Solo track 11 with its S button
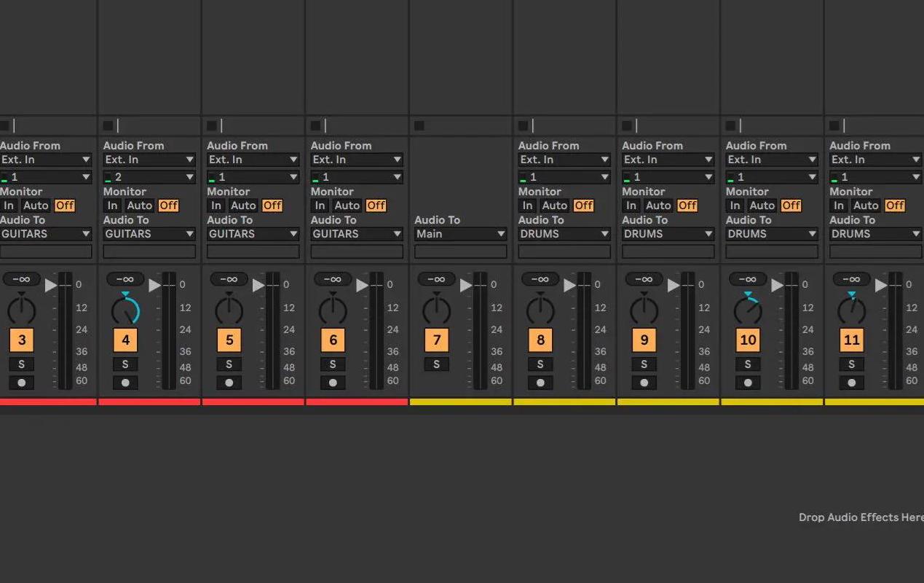924x583 pixels. click(x=851, y=364)
